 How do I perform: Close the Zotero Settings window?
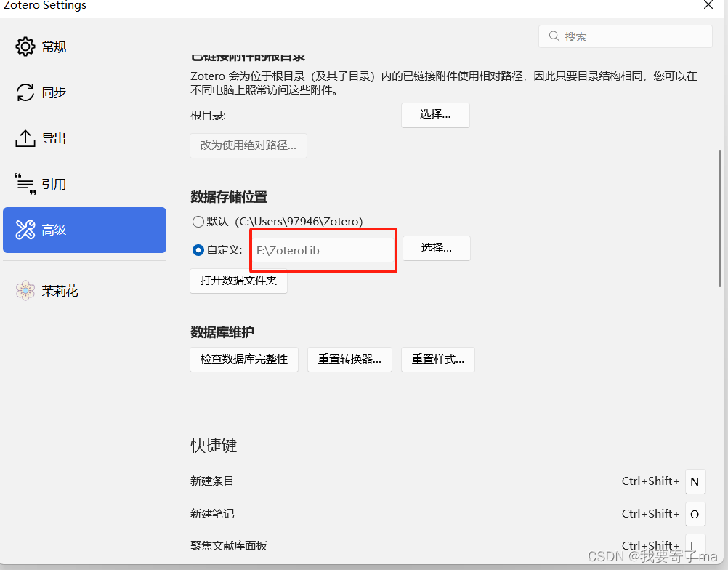pos(708,5)
